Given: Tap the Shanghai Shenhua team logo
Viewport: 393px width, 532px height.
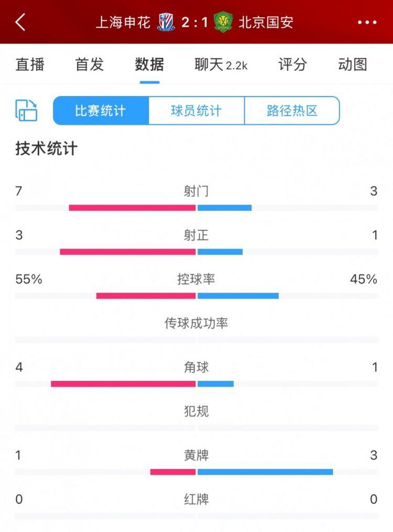Looking at the screenshot, I should [x=166, y=23].
